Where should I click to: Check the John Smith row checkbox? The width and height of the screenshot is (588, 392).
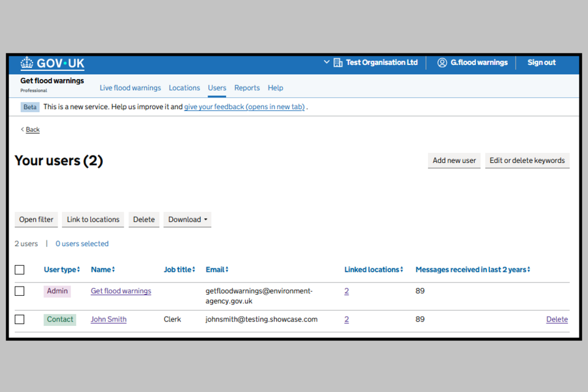(x=20, y=319)
